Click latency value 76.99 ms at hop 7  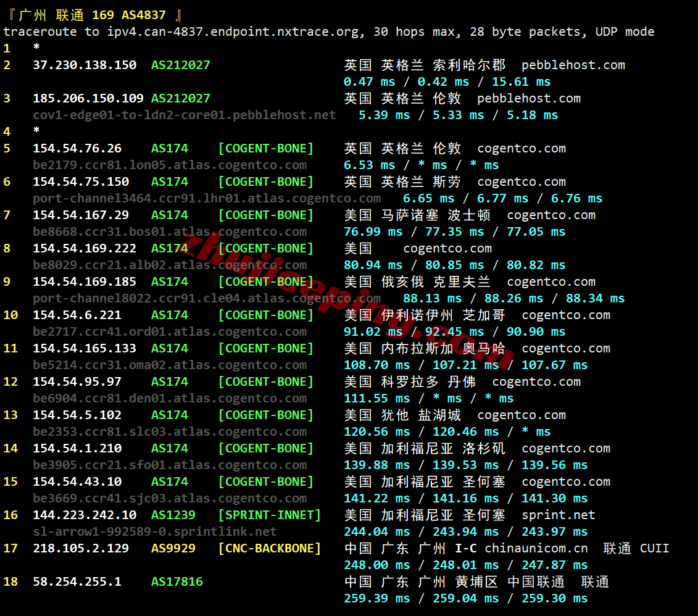coord(373,232)
